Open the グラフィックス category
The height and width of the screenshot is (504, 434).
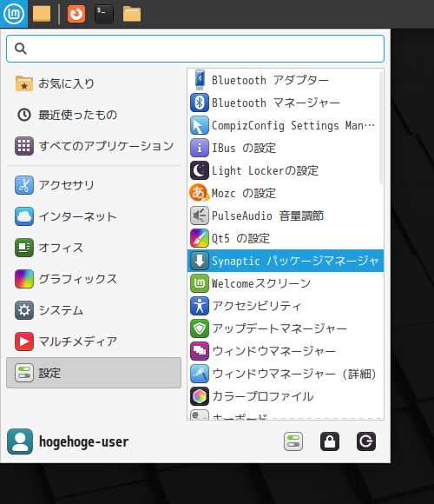pyautogui.click(x=94, y=279)
